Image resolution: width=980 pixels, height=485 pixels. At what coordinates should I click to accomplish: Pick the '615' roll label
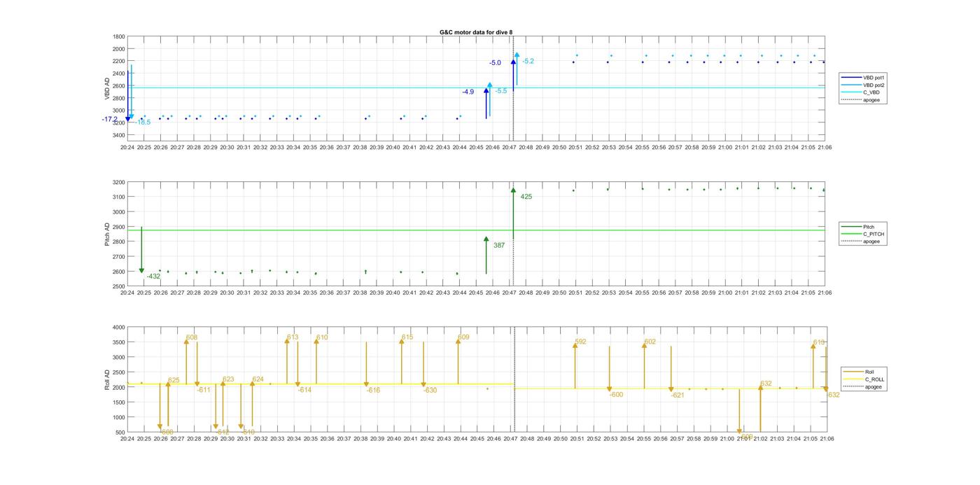pyautogui.click(x=407, y=337)
